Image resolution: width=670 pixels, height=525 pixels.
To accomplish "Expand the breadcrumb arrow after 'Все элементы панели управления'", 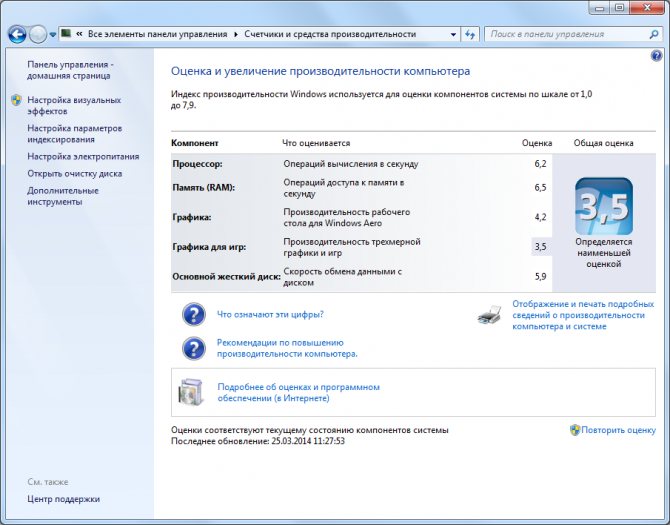I will [236, 34].
